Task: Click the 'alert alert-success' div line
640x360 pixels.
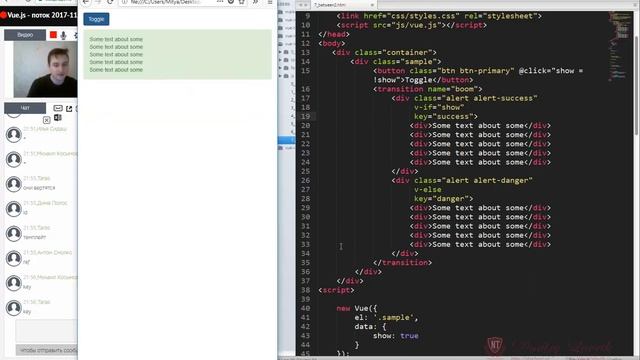Action: click(x=464, y=98)
